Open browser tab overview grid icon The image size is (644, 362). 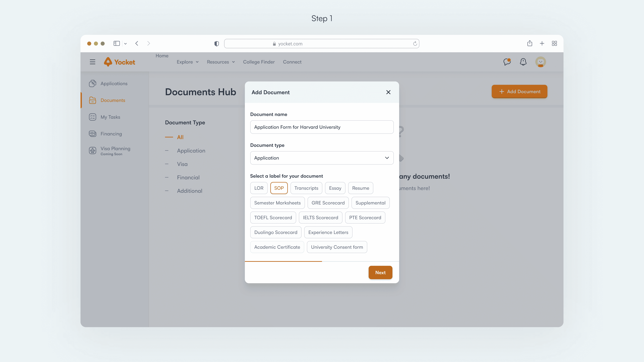[554, 43]
